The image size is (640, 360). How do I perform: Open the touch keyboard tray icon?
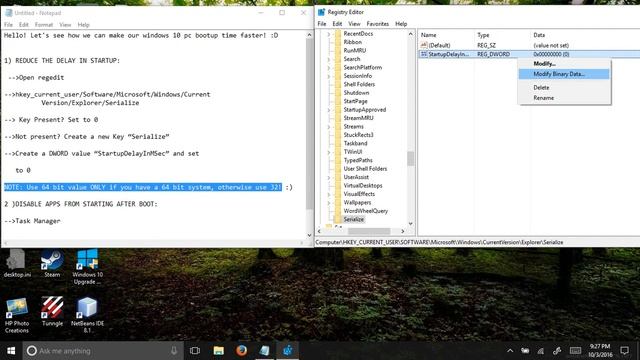pos(575,351)
